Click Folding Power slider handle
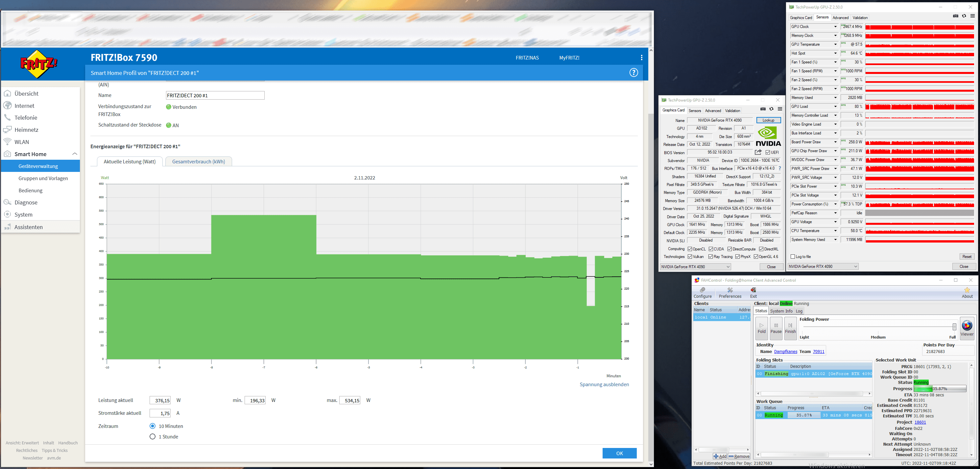 954,327
